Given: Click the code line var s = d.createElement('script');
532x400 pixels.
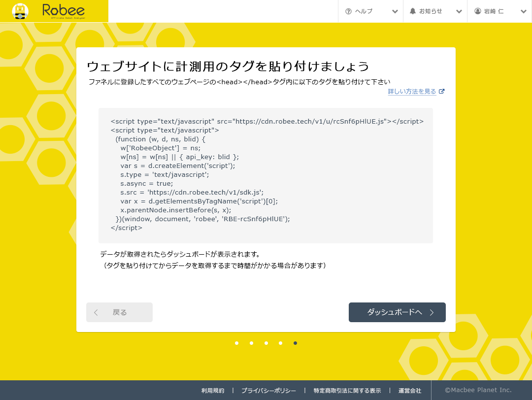Looking at the screenshot, I should 178,166.
